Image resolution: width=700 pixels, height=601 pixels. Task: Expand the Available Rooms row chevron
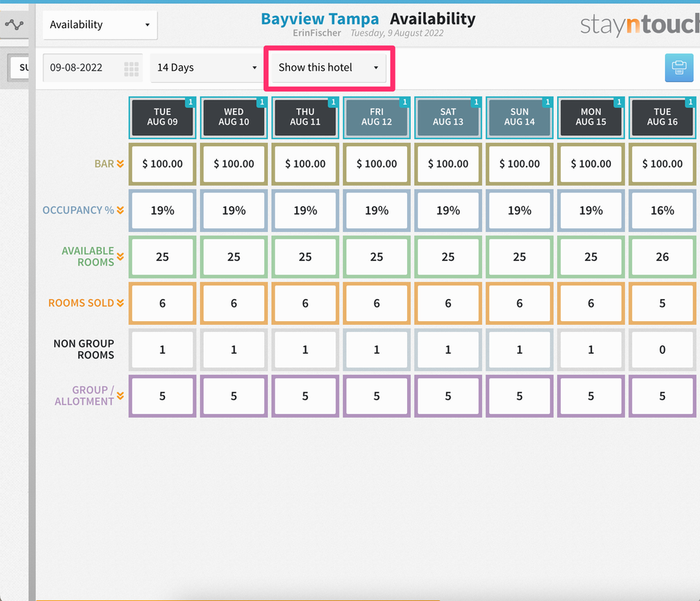tap(120, 256)
